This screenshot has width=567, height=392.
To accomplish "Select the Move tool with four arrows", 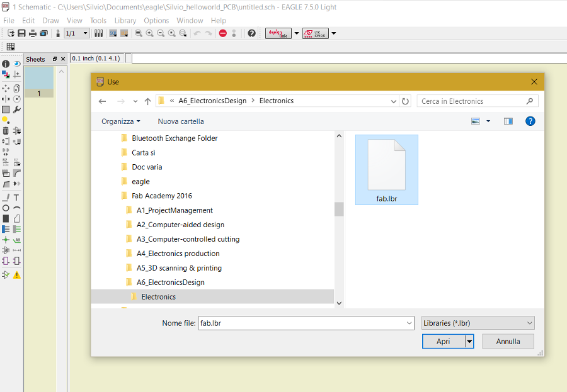I will 6,88.
